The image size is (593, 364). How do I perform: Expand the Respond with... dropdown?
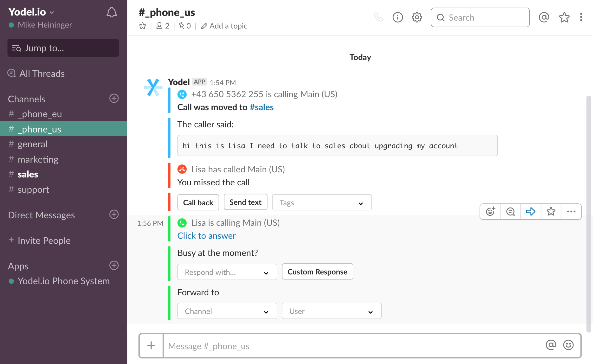227,272
